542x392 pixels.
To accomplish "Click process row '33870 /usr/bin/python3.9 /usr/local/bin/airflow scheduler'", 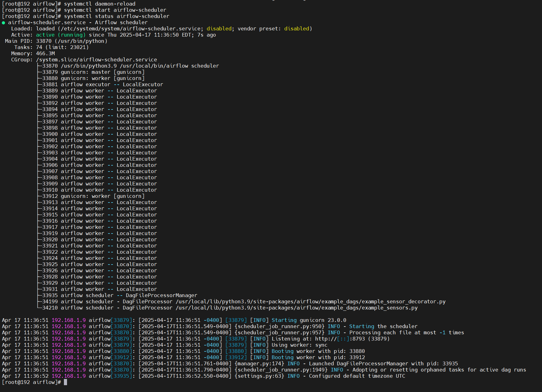I will 131,66.
